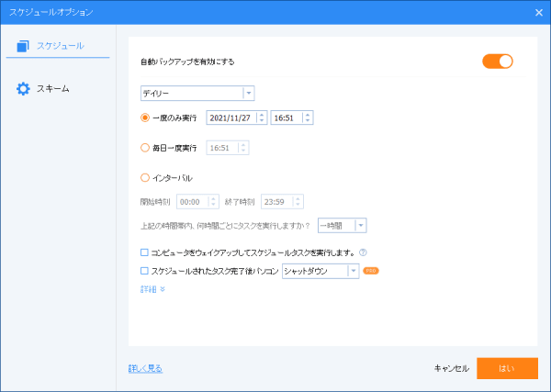Click the スキーム gear icon
The width and height of the screenshot is (551, 392).
tap(23, 89)
